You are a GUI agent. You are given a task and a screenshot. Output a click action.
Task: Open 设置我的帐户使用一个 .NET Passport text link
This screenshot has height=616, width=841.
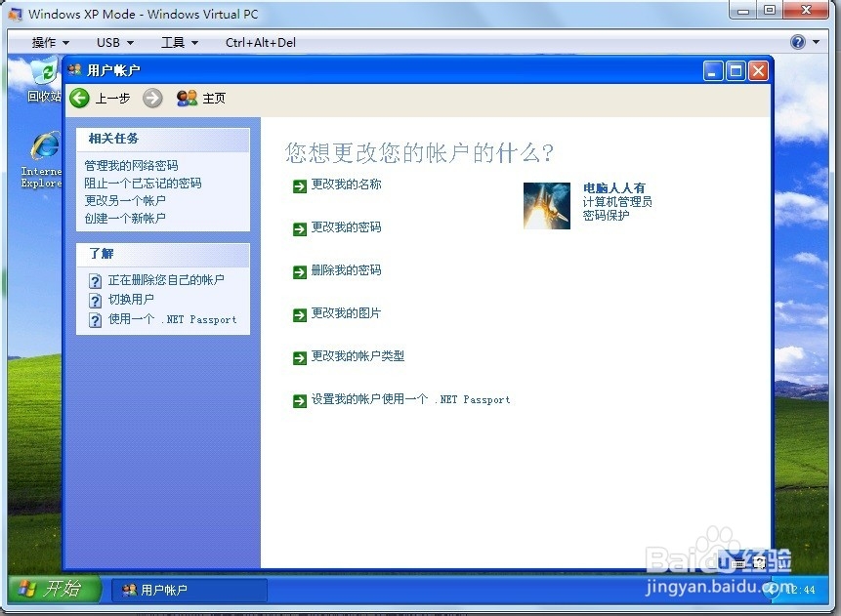click(411, 399)
